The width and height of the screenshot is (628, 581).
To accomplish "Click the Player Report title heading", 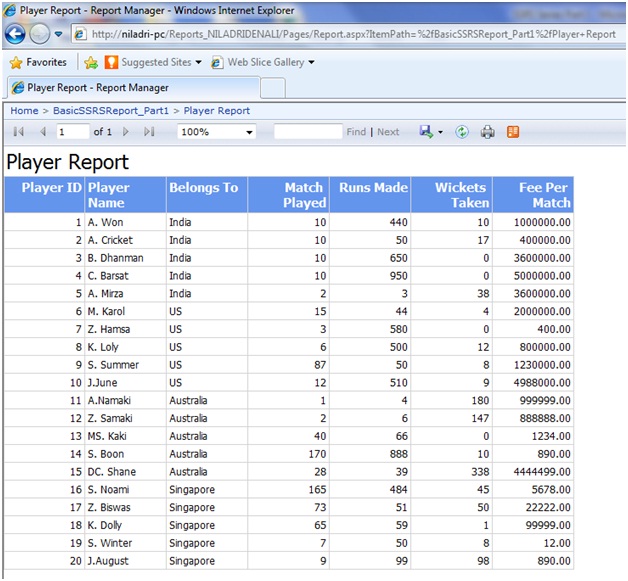I will [67, 162].
